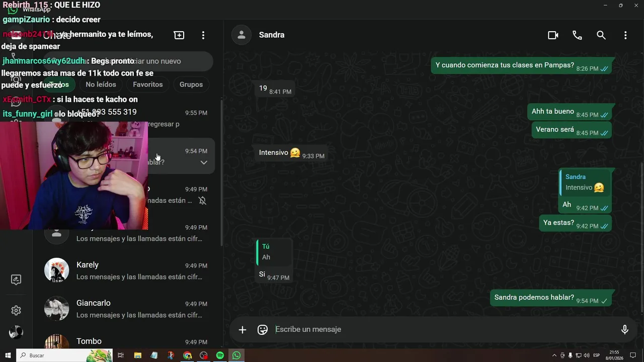Click the ESP language indicator
The image size is (644, 362).
(597, 355)
